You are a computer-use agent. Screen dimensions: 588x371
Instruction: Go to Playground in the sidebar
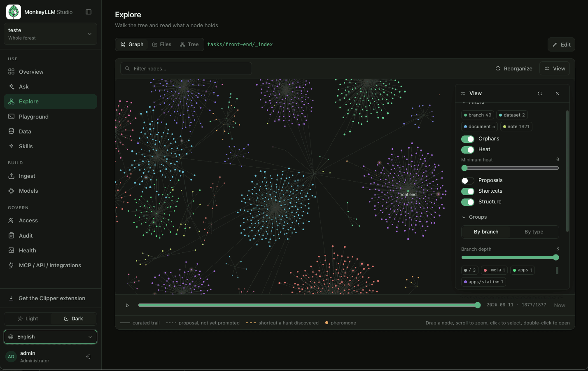[50, 117]
